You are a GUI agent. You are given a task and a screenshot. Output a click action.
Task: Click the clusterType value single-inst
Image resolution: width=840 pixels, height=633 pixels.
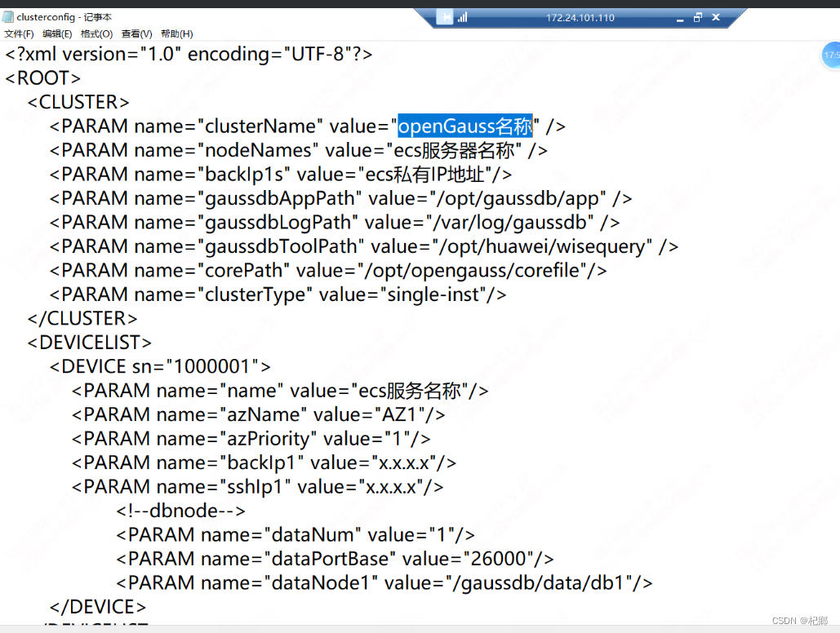pos(433,295)
